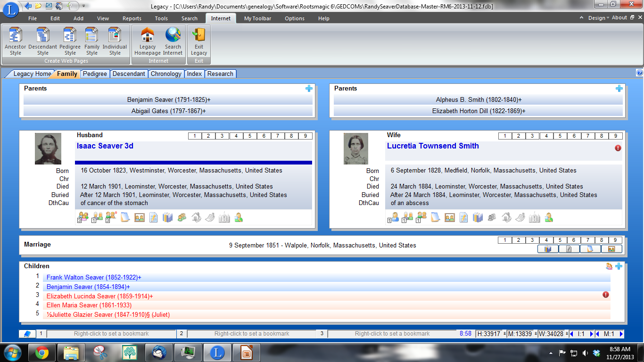Toggle marriage tag box 6
644x362 pixels.
coord(574,240)
